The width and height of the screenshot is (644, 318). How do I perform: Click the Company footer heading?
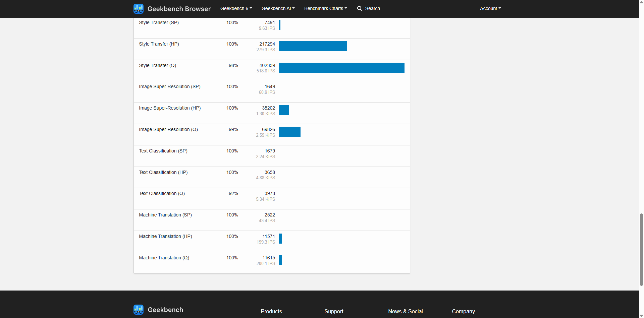463,311
